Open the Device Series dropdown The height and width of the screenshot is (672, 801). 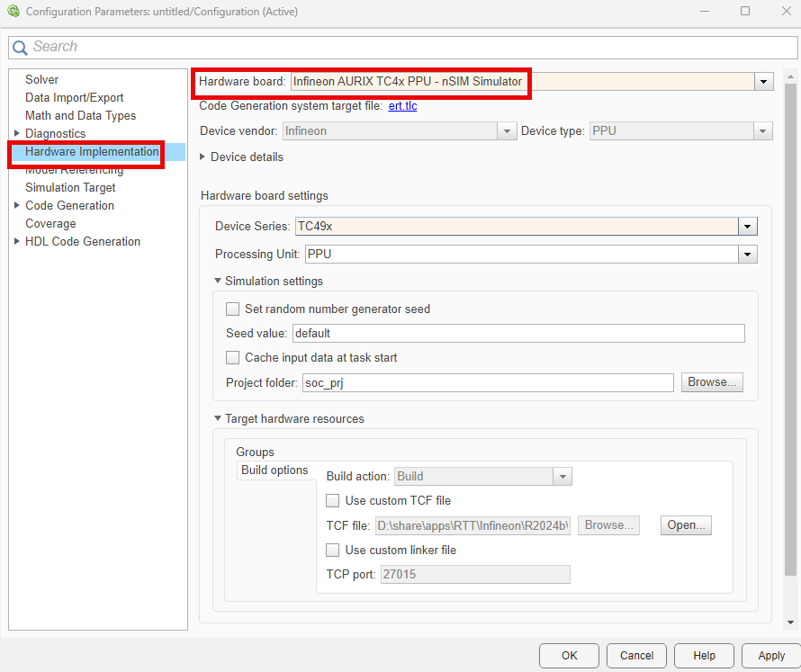[747, 227]
